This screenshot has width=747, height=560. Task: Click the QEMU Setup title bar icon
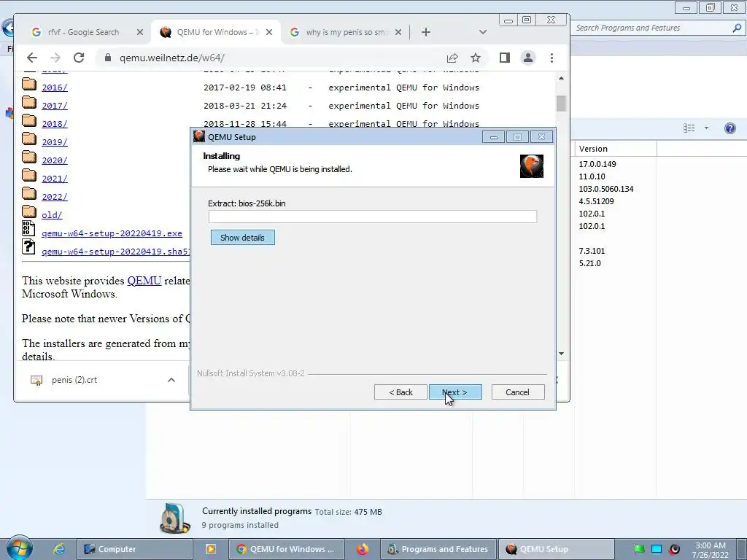pyautogui.click(x=199, y=136)
